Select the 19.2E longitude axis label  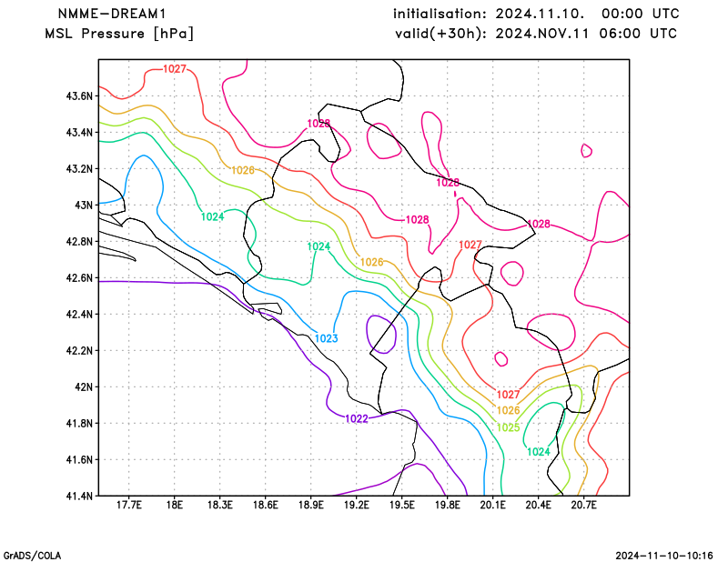[x=356, y=505]
